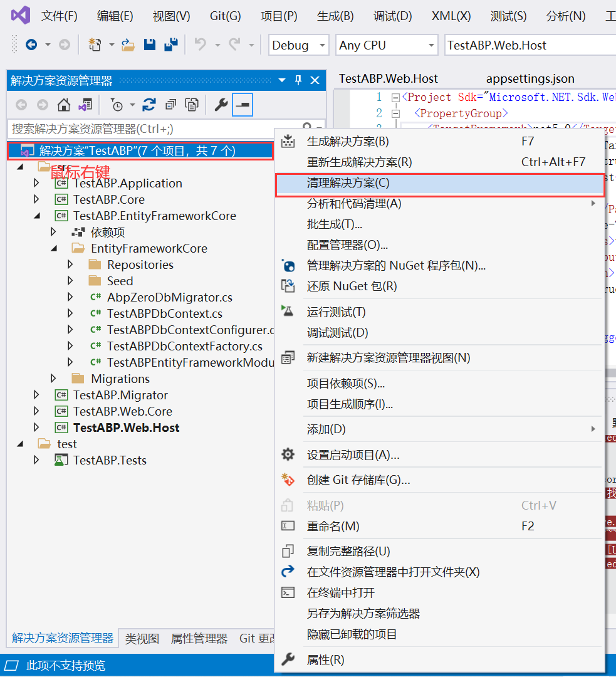Image resolution: width=616 pixels, height=677 pixels.
Task: Select the TestABP.Tests project
Action: (110, 461)
